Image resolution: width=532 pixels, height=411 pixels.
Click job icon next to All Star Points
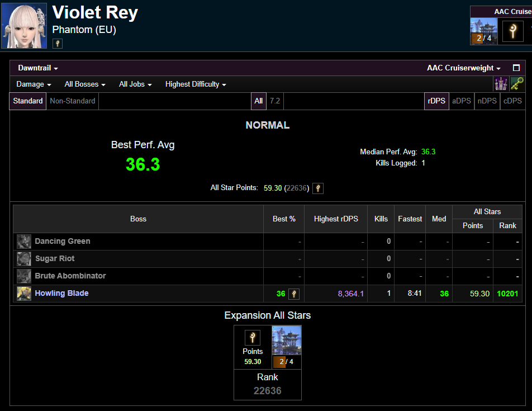[318, 188]
